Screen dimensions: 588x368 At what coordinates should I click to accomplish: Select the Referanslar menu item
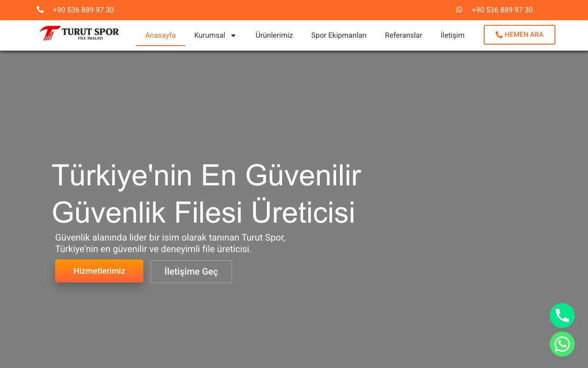click(x=403, y=35)
